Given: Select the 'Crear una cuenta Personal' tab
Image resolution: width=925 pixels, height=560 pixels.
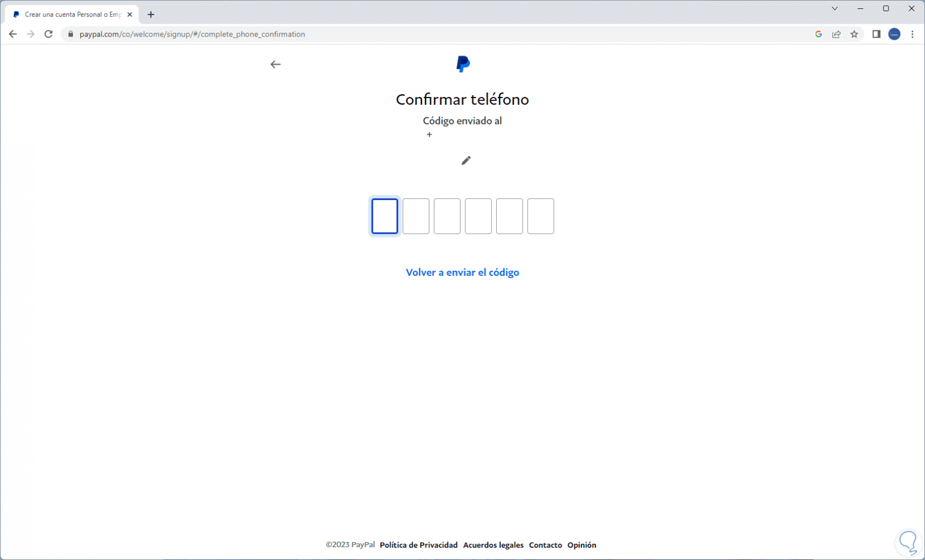Looking at the screenshot, I should (73, 15).
